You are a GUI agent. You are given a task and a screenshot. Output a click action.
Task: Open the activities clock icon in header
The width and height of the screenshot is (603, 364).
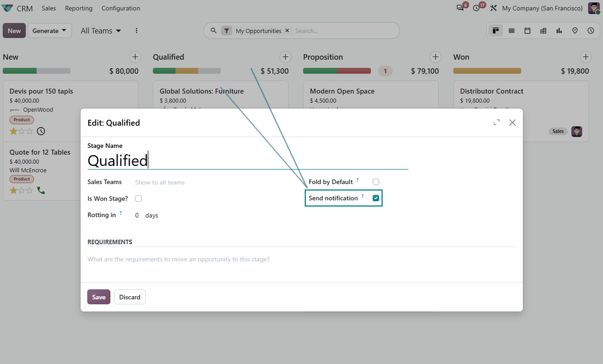pos(477,8)
